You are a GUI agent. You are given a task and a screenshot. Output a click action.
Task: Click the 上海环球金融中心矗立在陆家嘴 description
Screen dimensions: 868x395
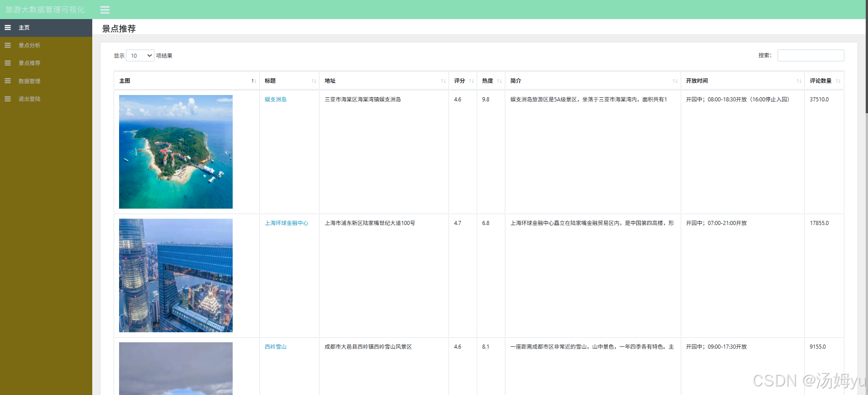pyautogui.click(x=592, y=223)
